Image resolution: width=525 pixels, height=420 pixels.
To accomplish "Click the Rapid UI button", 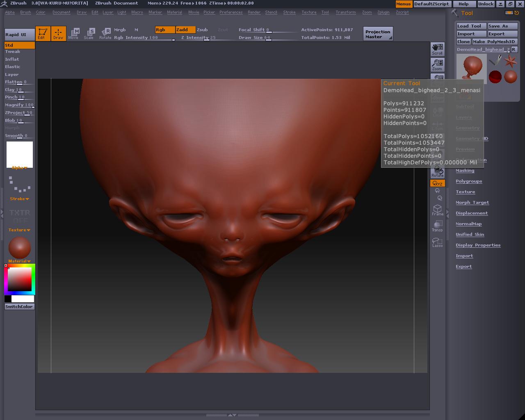I will 20,35.
